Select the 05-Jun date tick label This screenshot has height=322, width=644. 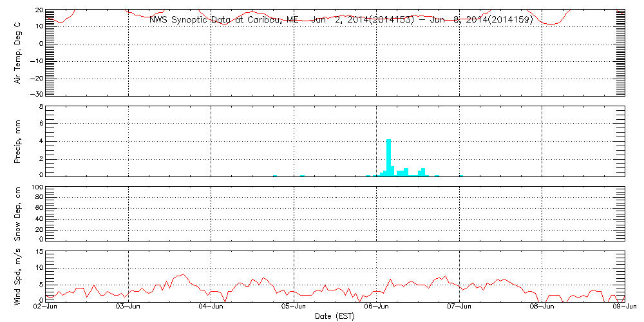pyautogui.click(x=294, y=308)
